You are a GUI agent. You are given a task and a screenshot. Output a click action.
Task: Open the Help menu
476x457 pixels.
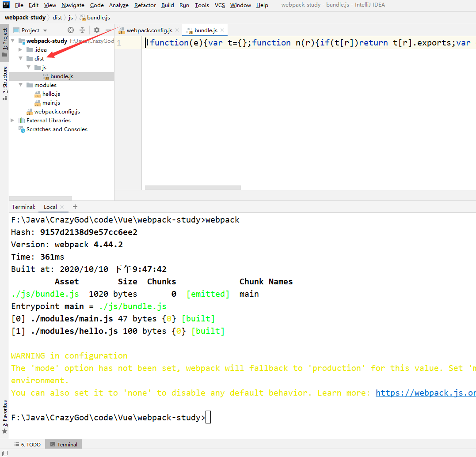click(262, 5)
